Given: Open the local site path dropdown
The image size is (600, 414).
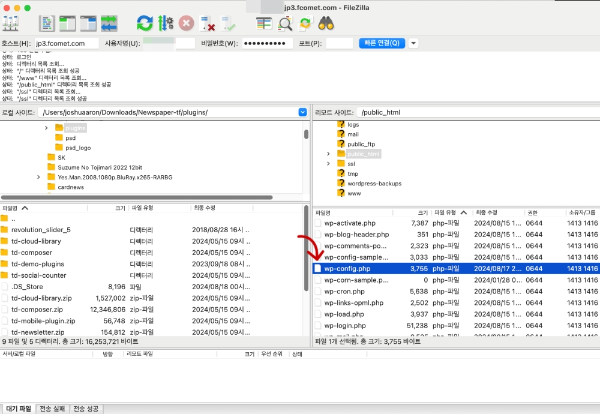Looking at the screenshot, I should (x=303, y=112).
